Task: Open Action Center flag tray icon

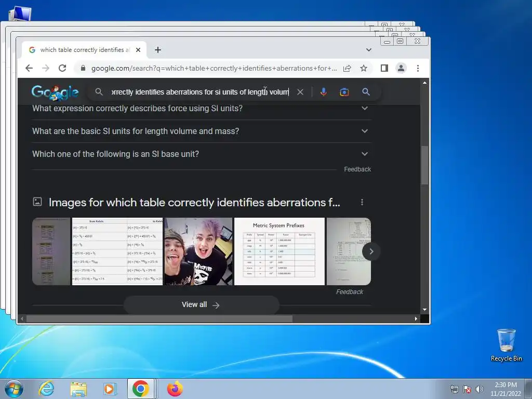Action: click(467, 389)
